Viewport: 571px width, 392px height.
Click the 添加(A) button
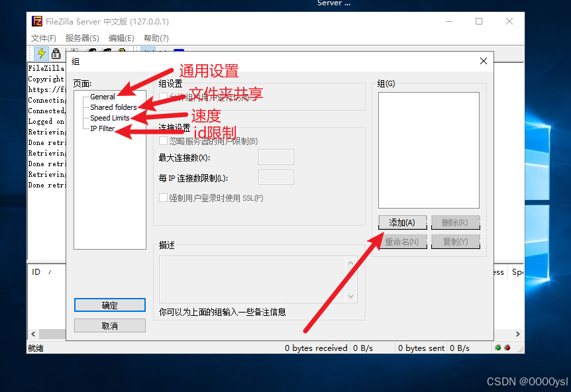click(x=402, y=222)
